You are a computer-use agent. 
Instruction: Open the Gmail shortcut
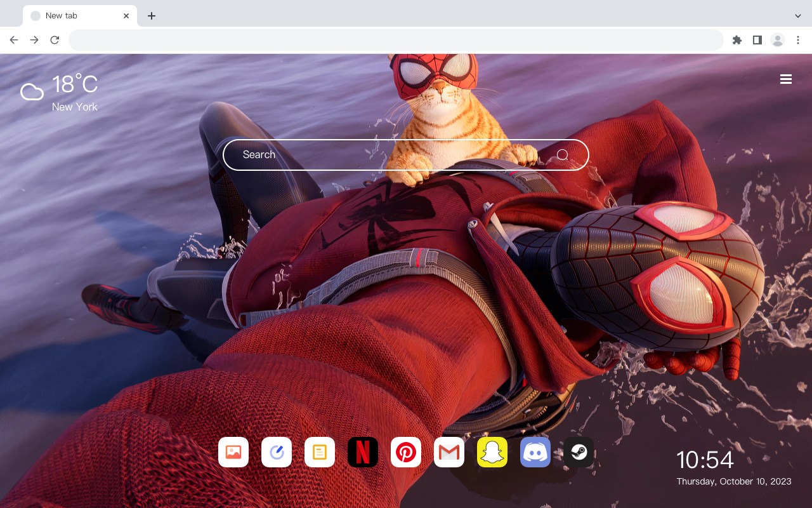(449, 452)
